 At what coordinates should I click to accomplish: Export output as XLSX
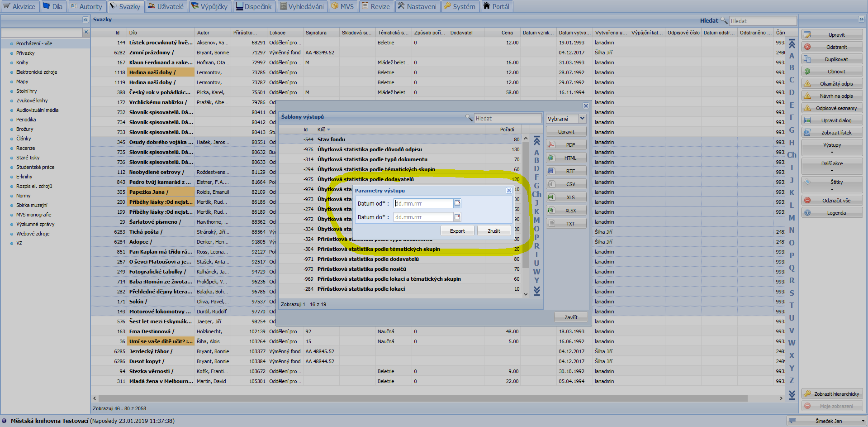(566, 211)
